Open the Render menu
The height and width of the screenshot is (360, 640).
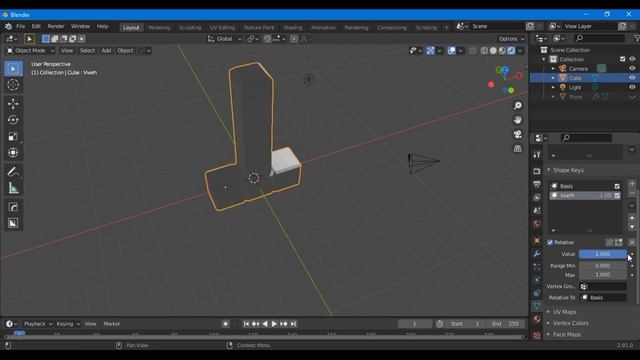coord(56,26)
